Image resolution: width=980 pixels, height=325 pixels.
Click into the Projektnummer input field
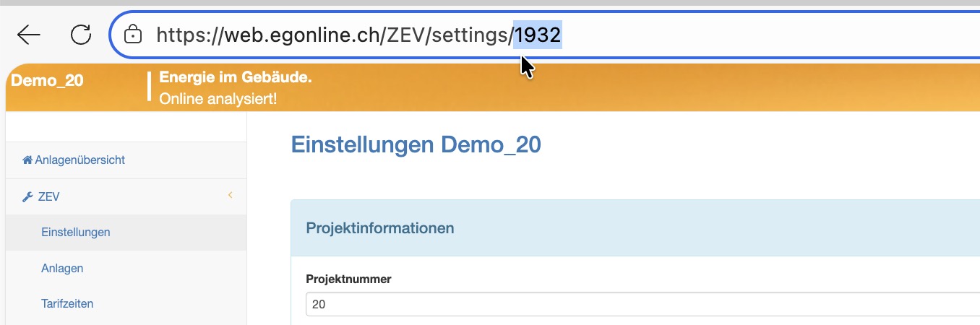coord(636,305)
